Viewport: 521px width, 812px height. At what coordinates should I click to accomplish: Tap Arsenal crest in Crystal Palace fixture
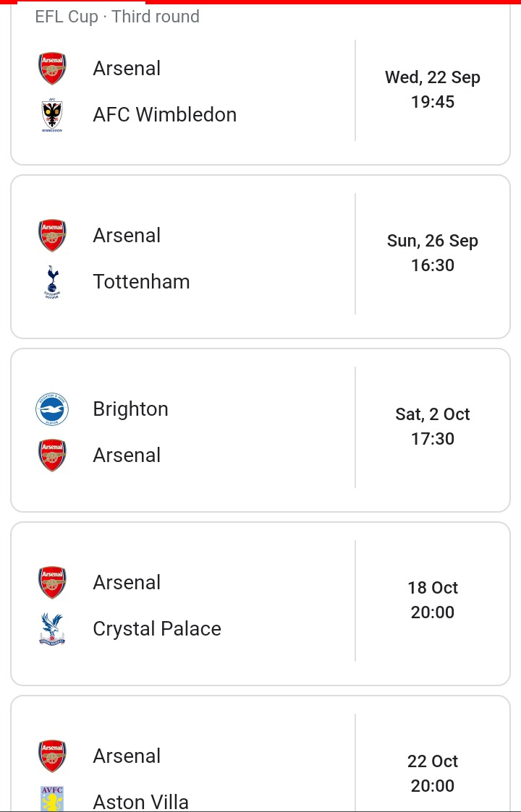click(52, 583)
